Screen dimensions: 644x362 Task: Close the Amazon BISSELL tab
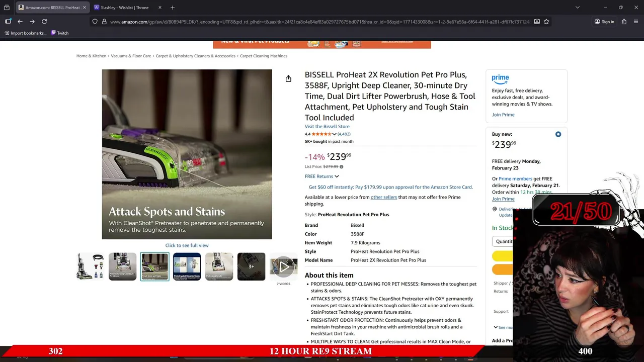tap(85, 8)
